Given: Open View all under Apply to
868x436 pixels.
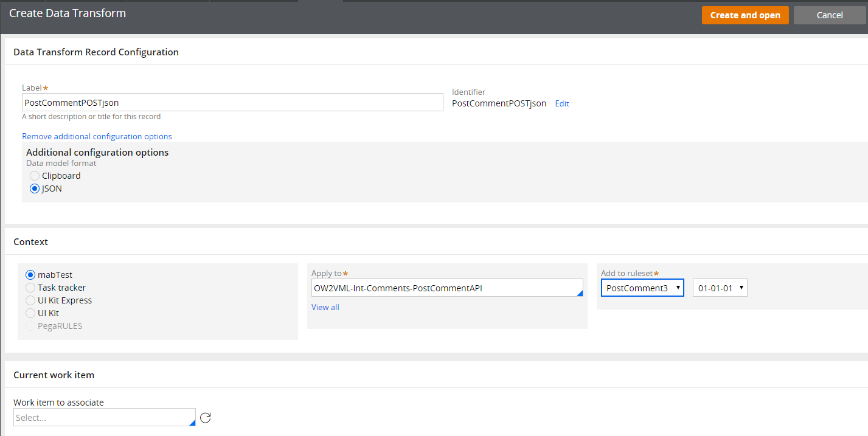Looking at the screenshot, I should click(x=325, y=307).
